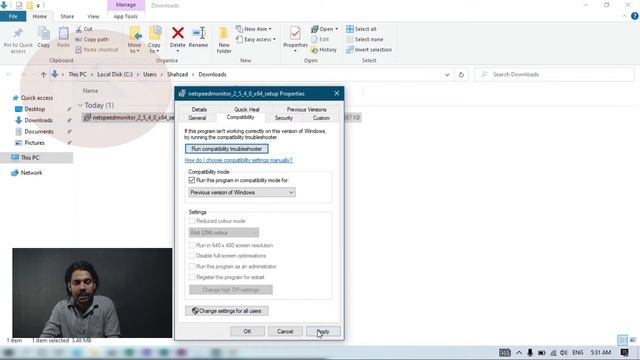Switch to the View ribbon tab
Screen dimensions: 640x360
(x=93, y=16)
